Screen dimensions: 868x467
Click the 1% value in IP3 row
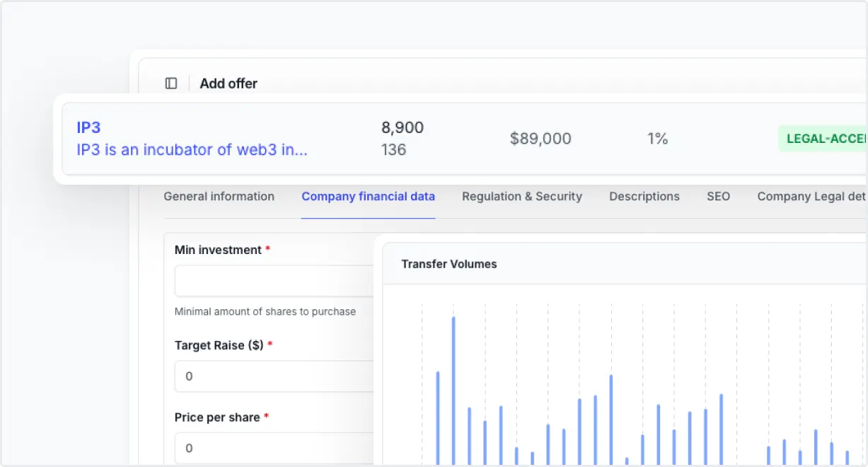tap(657, 139)
